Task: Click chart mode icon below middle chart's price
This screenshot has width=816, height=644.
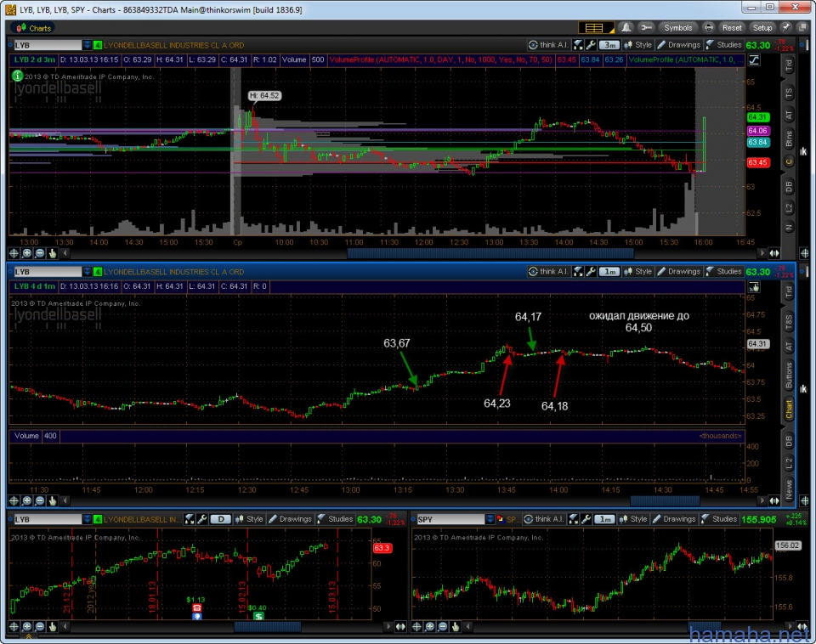Action: pyautogui.click(x=754, y=286)
